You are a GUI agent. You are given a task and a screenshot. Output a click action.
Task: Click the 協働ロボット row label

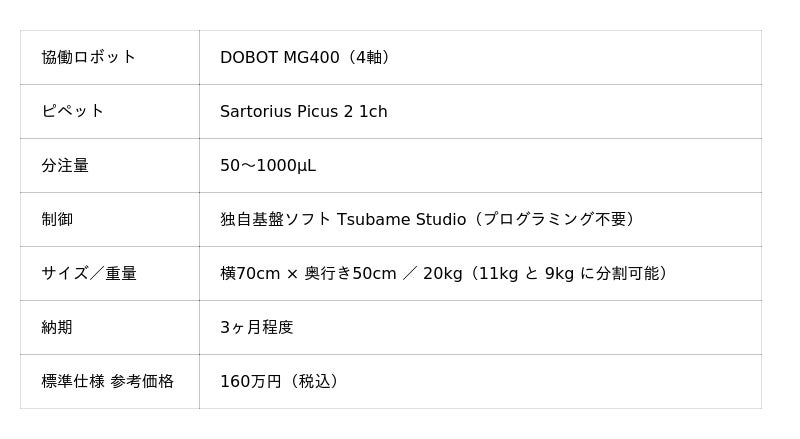(x=88, y=57)
